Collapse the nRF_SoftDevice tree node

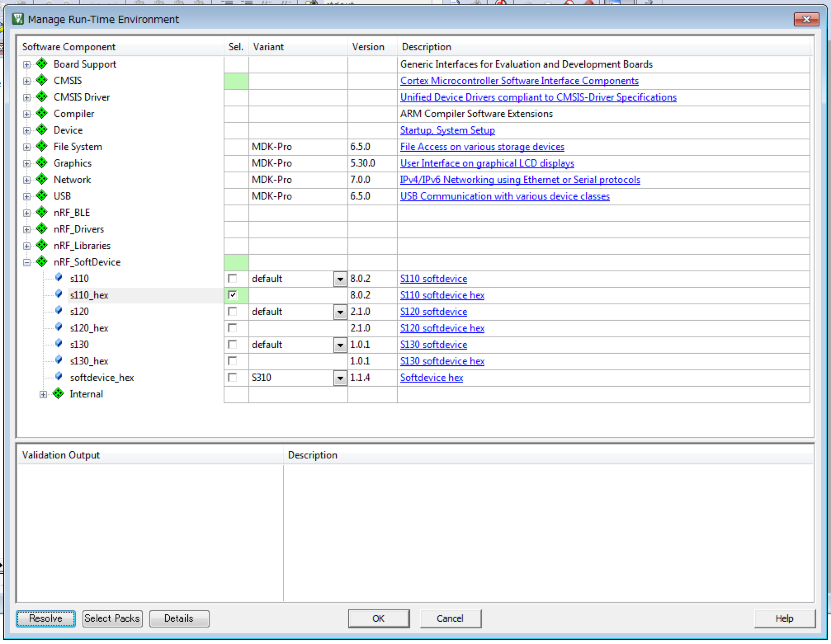pos(27,262)
